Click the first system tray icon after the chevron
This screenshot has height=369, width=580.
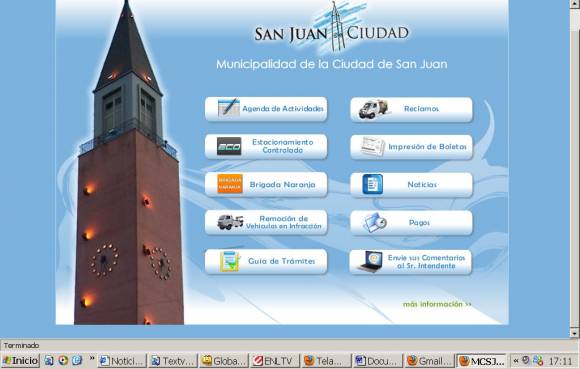[525, 360]
